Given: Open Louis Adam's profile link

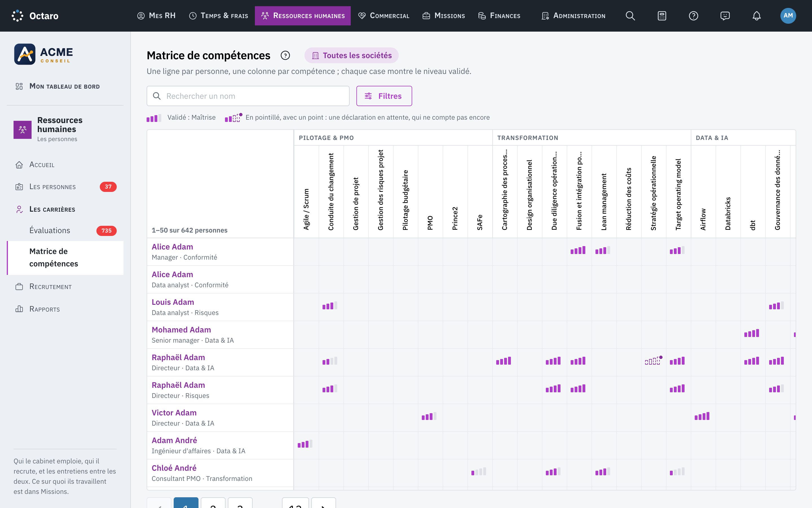Looking at the screenshot, I should point(173,302).
